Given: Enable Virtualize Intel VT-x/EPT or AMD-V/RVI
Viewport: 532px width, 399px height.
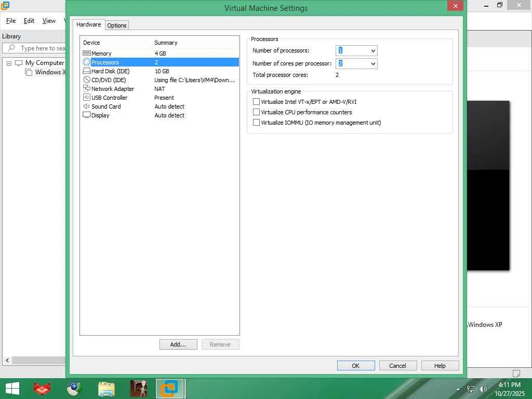Looking at the screenshot, I should (x=256, y=101).
